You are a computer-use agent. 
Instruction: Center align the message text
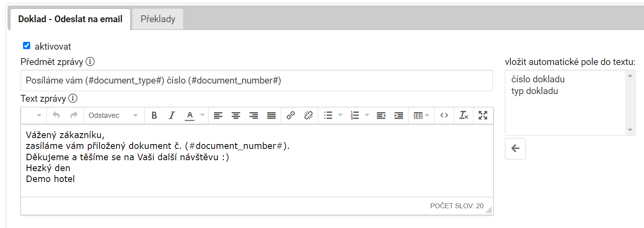236,115
